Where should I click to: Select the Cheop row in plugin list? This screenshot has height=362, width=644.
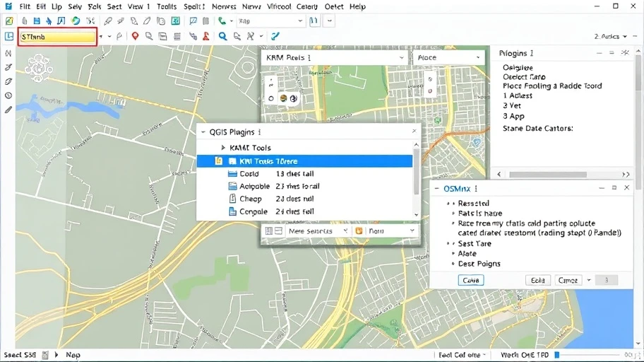click(305, 199)
